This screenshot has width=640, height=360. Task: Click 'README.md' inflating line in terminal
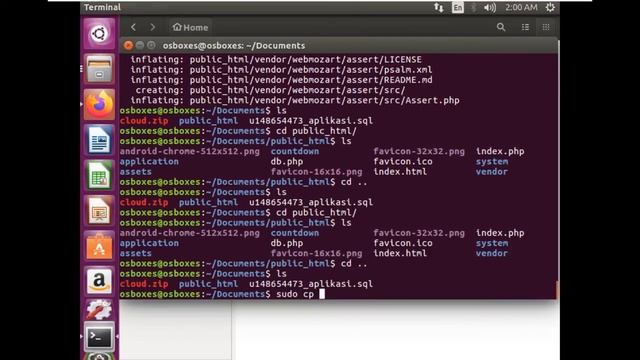click(x=282, y=80)
